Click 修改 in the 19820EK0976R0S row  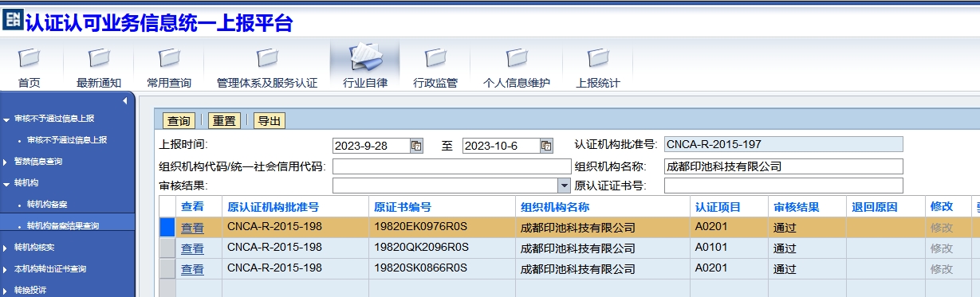click(x=941, y=227)
